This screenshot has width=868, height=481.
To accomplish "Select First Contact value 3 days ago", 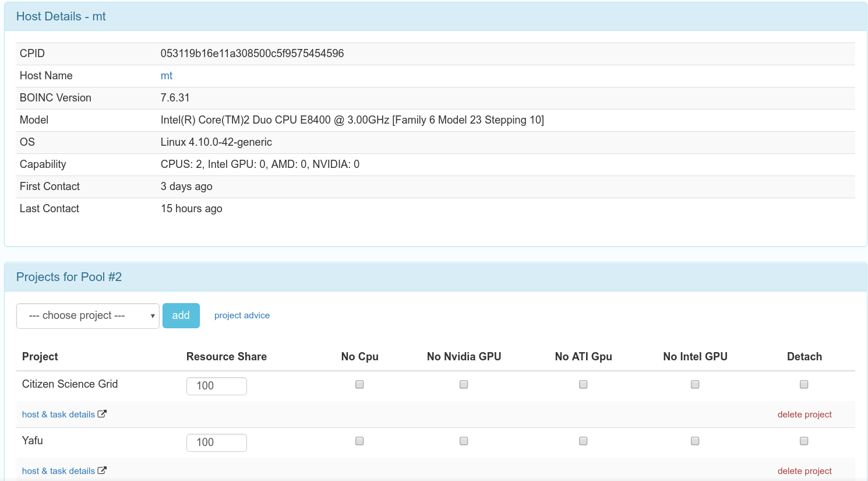I will click(x=186, y=187).
